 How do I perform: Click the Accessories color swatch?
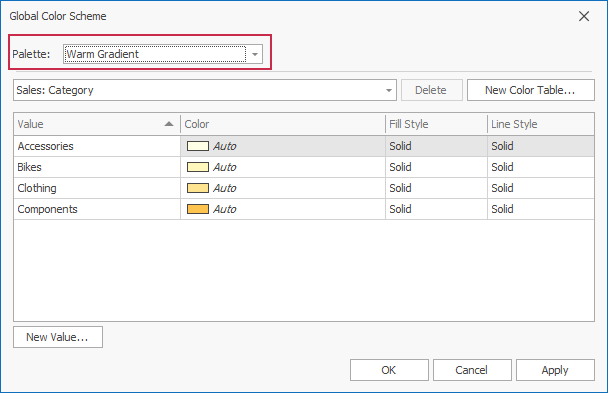click(198, 146)
